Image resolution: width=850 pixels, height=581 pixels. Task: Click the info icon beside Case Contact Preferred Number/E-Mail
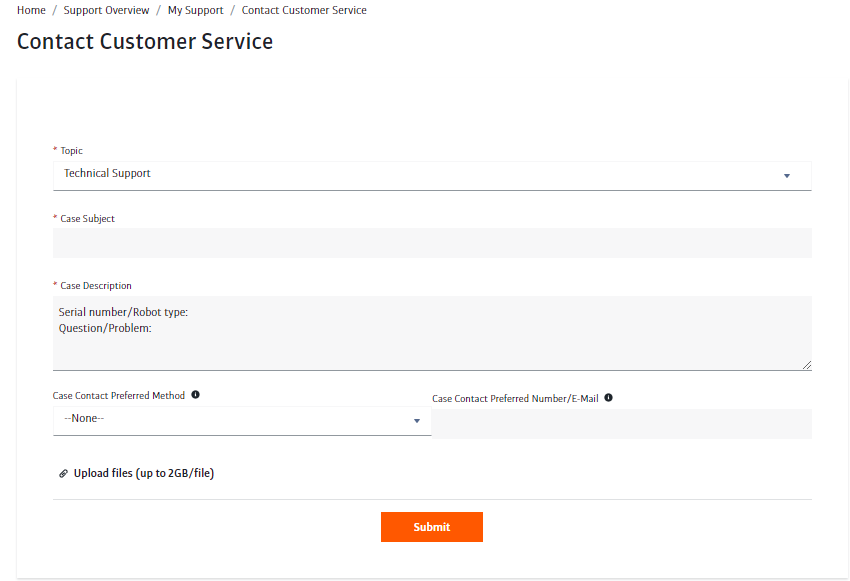(x=608, y=398)
